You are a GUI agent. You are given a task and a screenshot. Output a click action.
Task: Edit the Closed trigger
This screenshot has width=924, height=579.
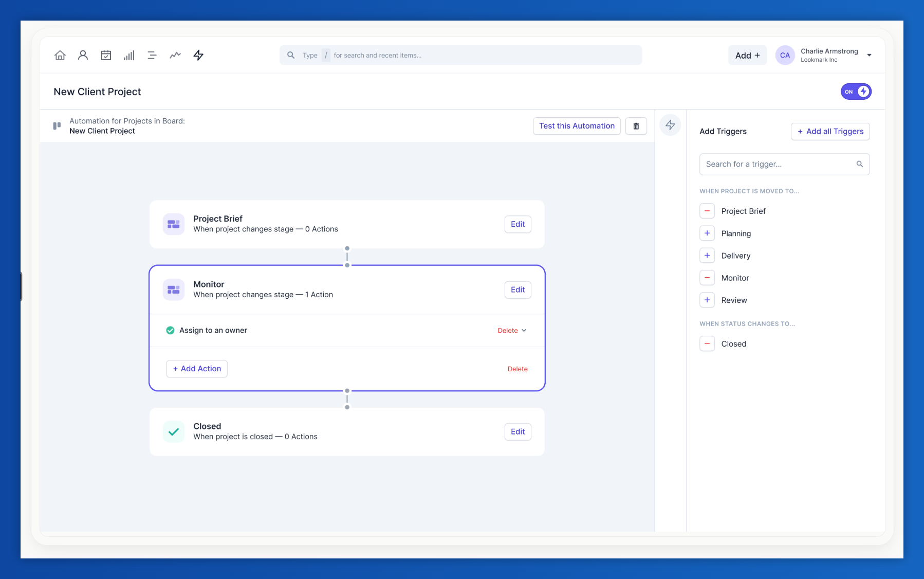518,432
